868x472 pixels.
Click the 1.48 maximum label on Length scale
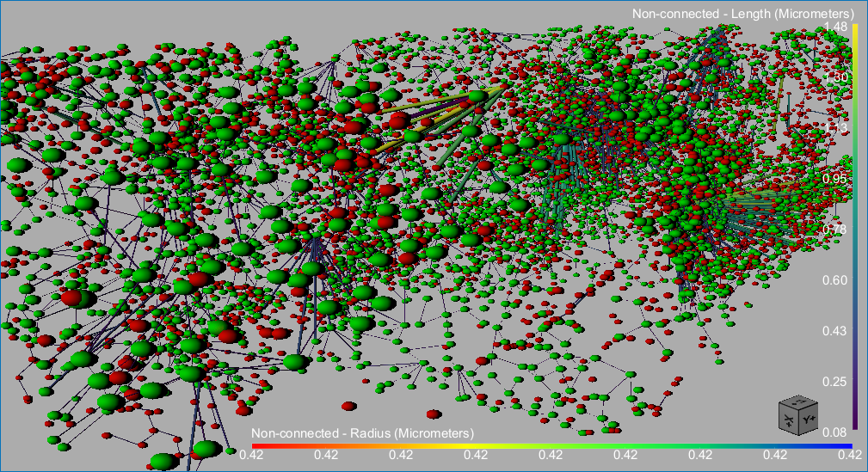point(835,28)
